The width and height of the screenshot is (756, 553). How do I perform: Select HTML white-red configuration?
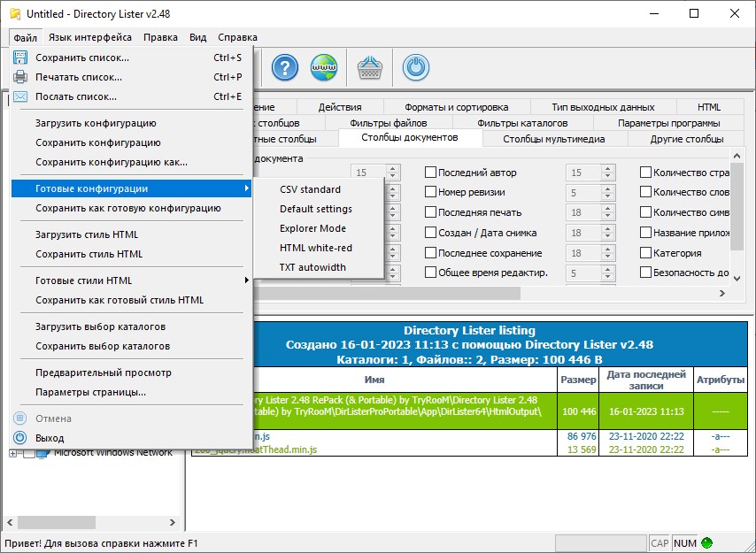pos(319,248)
